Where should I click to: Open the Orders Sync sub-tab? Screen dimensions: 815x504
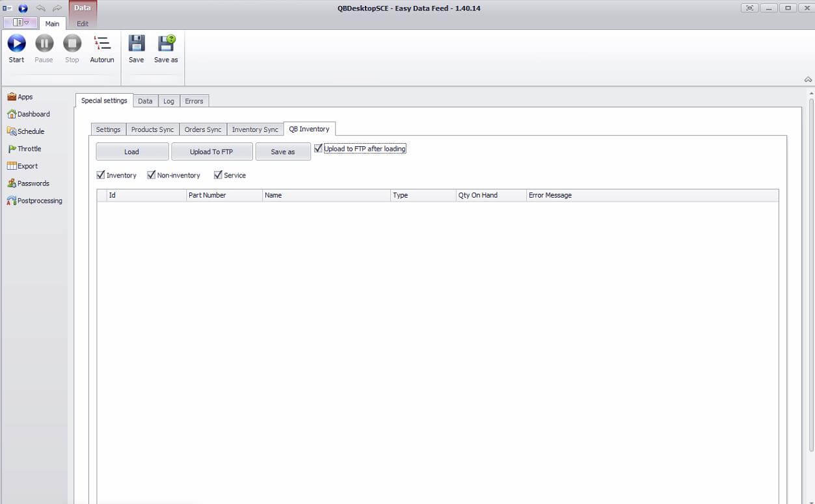point(203,129)
